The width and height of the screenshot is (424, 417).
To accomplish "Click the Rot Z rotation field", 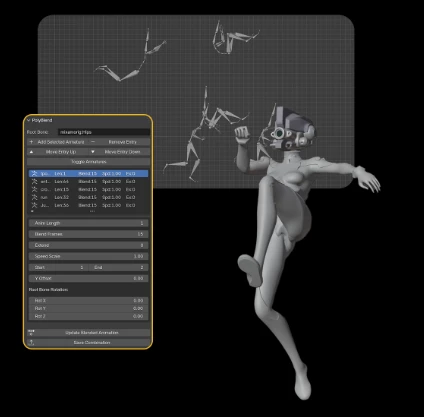I will (88, 316).
